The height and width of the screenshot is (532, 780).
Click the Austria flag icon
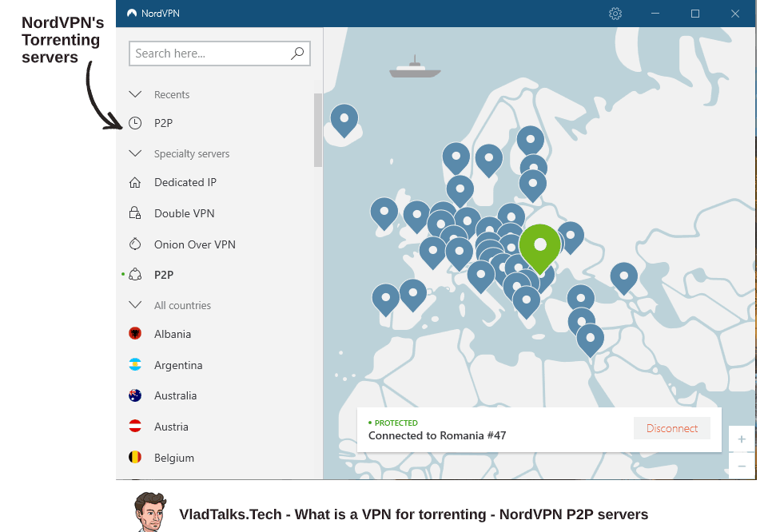(x=135, y=426)
